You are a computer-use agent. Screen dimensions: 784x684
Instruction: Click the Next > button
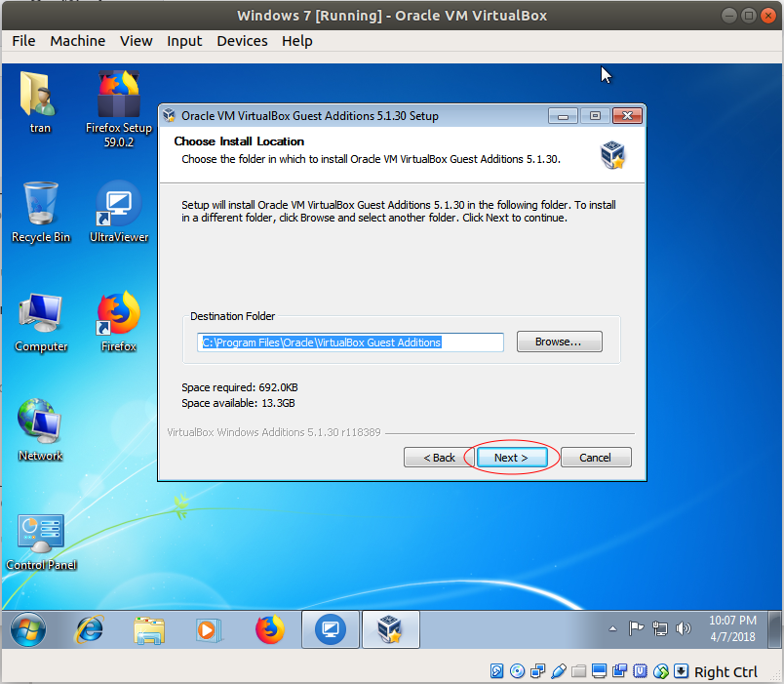pyautogui.click(x=512, y=458)
